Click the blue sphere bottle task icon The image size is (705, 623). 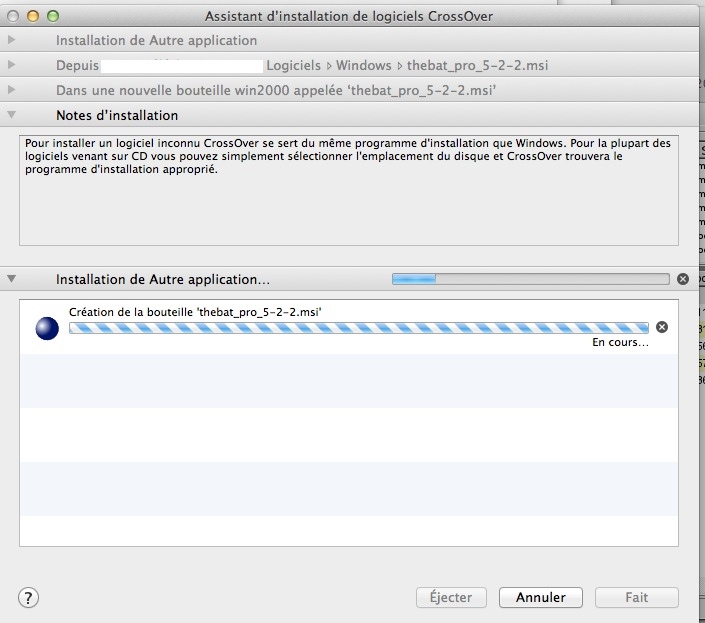pos(46,328)
